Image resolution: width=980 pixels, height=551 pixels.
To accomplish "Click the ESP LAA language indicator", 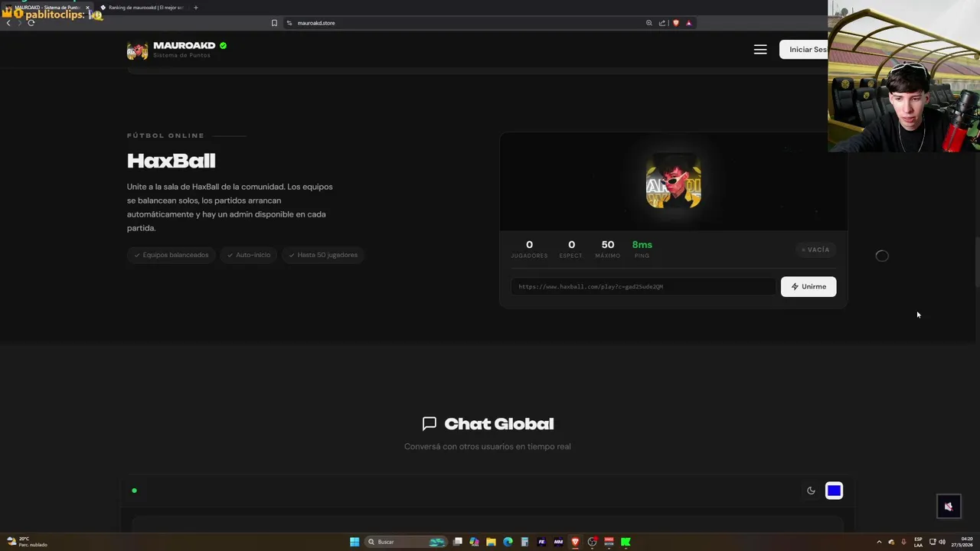I will 918,542.
